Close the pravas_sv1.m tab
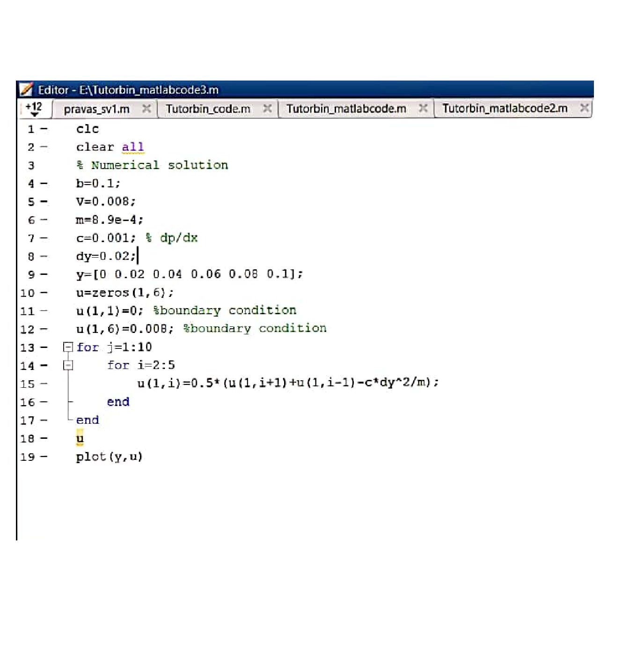Screen dimensions: 644x665 click(146, 109)
